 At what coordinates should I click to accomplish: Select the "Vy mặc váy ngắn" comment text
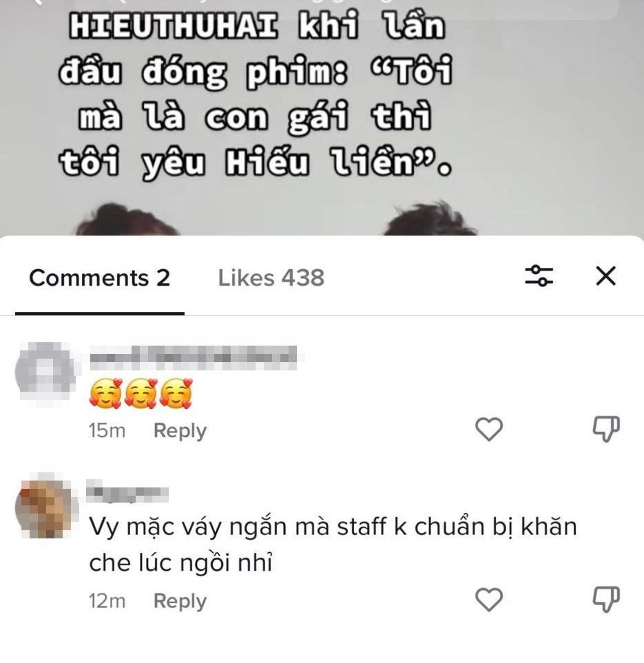coord(333,545)
